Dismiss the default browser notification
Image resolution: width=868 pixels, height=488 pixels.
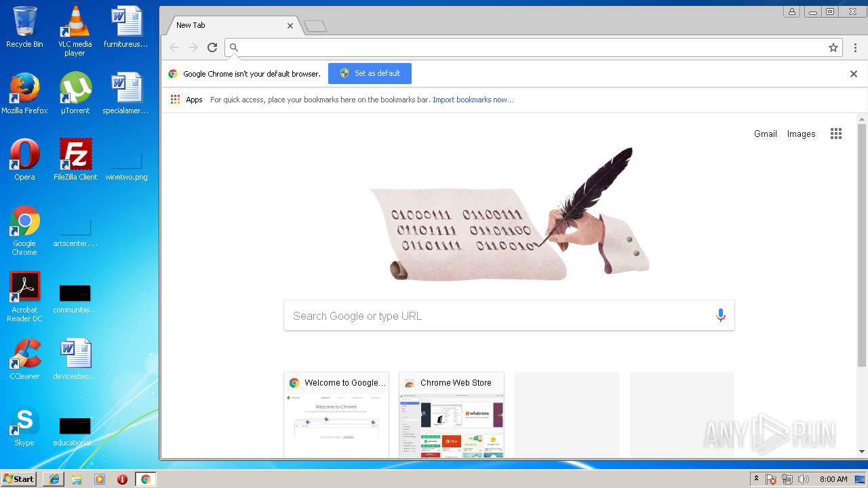[x=854, y=74]
